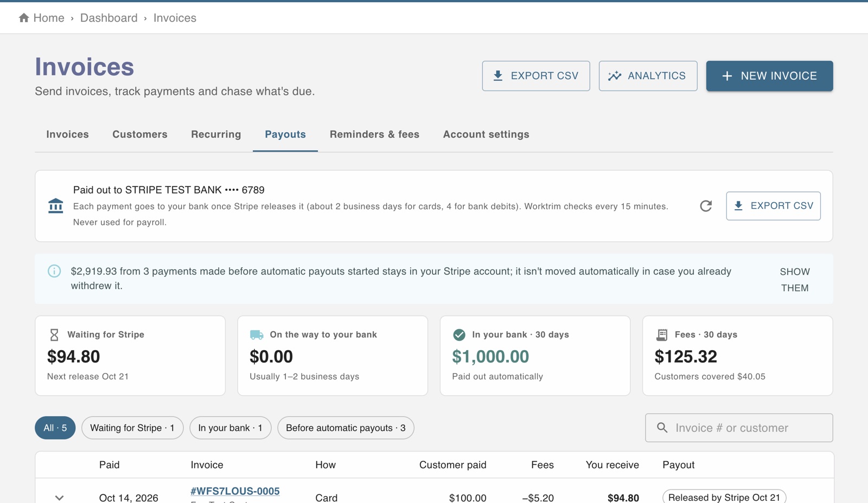Click the Paid column header
Image resolution: width=868 pixels, height=503 pixels.
tap(109, 465)
